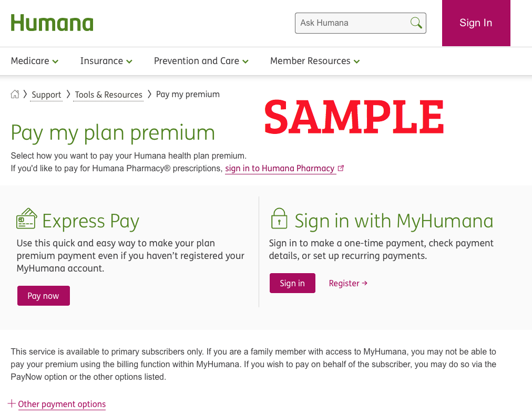Click the MyHumana padlock icon

pos(279,219)
